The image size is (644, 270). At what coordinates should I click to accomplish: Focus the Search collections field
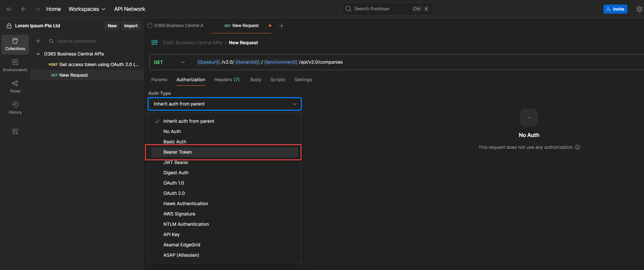(93, 41)
